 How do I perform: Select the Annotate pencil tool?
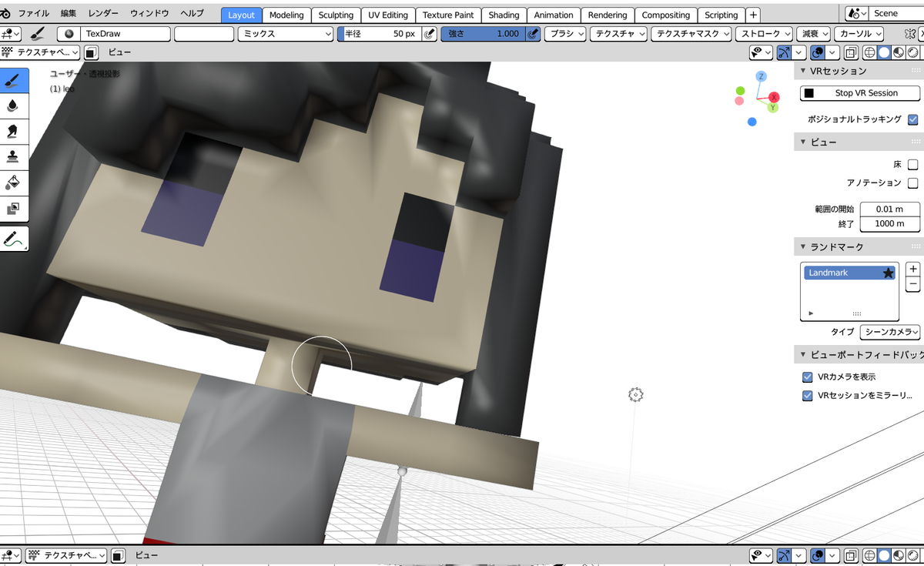click(13, 239)
